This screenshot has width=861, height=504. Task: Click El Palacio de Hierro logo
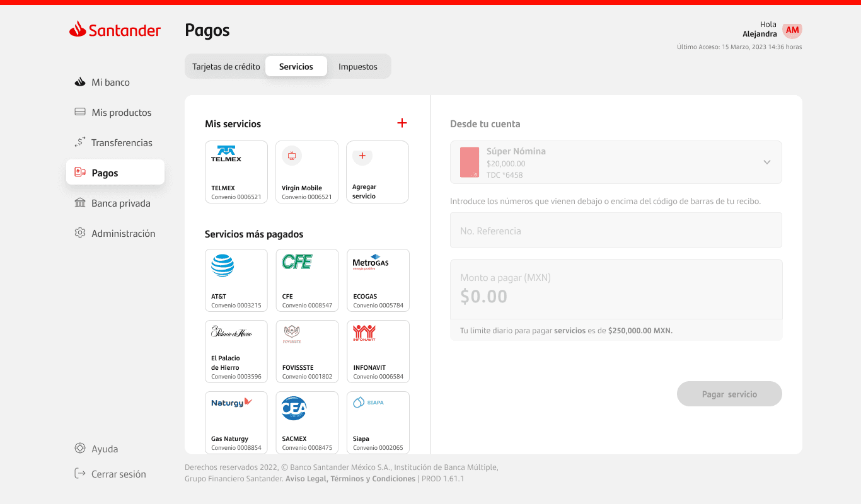231,331
